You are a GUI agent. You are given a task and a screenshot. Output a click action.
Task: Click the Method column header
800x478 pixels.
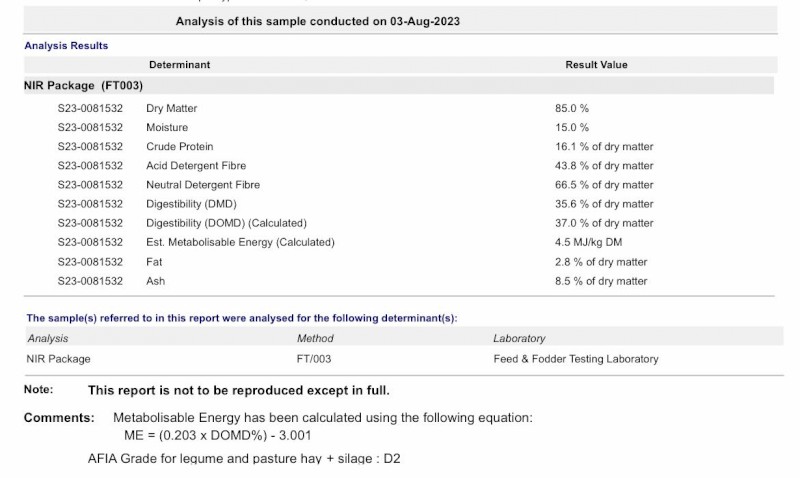pyautogui.click(x=315, y=339)
